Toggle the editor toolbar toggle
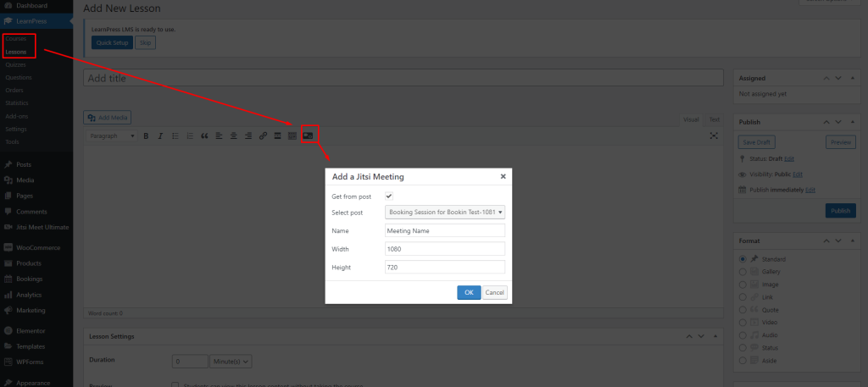The width and height of the screenshot is (868, 387). point(292,136)
